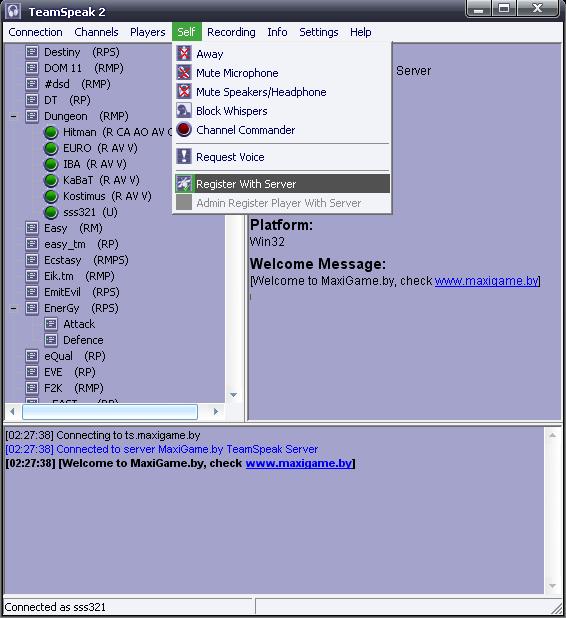Open the Connection menu
Image resolution: width=566 pixels, height=618 pixels.
[35, 32]
